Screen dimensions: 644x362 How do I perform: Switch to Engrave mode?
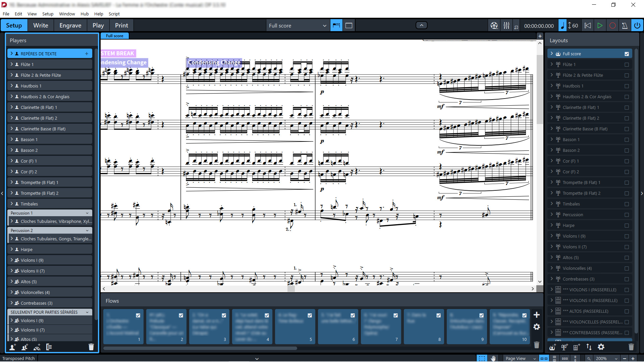(70, 25)
